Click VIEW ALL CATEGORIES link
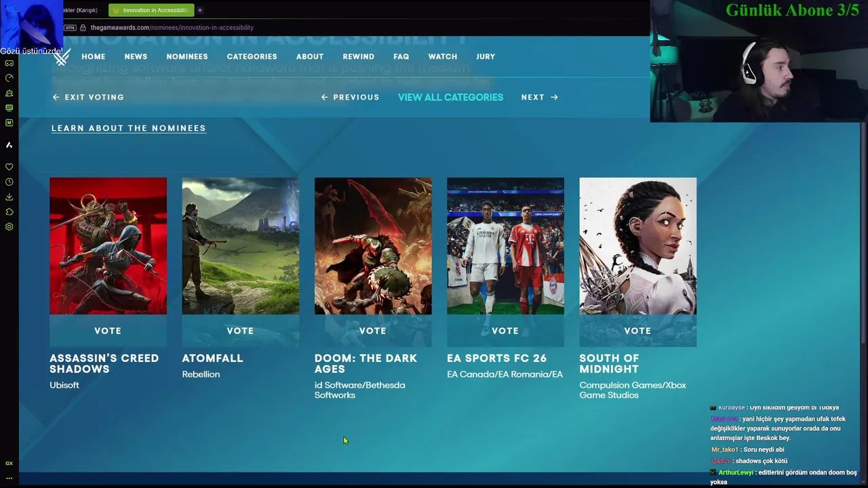Image resolution: width=868 pixels, height=488 pixels. point(450,98)
